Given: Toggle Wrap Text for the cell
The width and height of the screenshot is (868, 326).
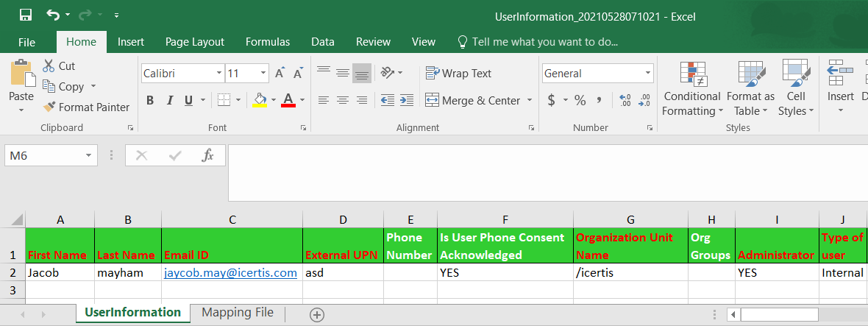Looking at the screenshot, I should tap(458, 74).
